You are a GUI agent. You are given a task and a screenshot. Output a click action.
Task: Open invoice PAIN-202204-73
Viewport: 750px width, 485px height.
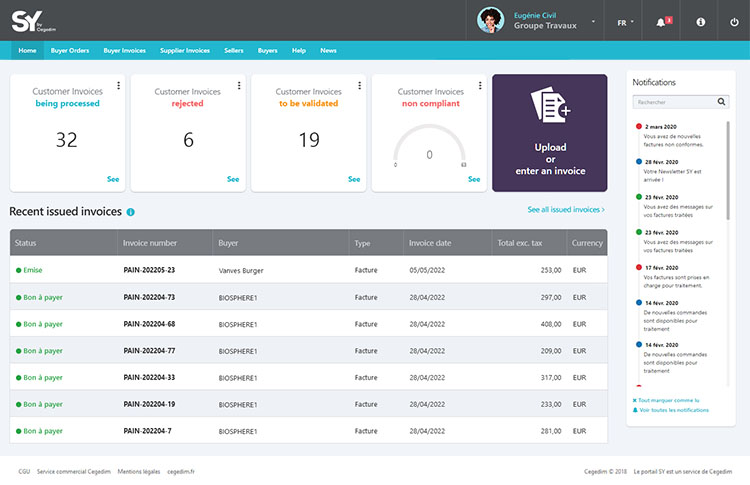coord(149,297)
